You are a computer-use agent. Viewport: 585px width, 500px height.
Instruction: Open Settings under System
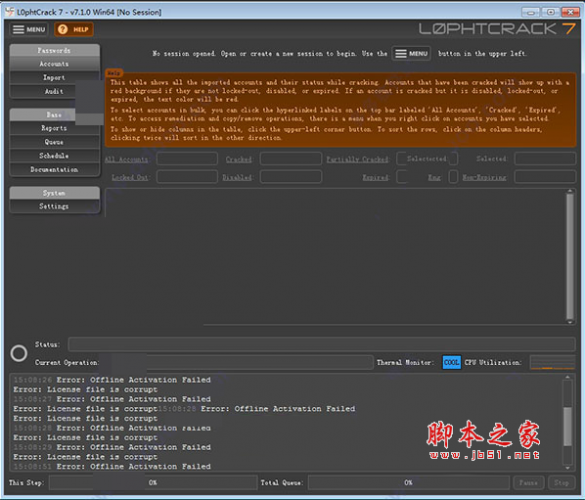tap(54, 206)
